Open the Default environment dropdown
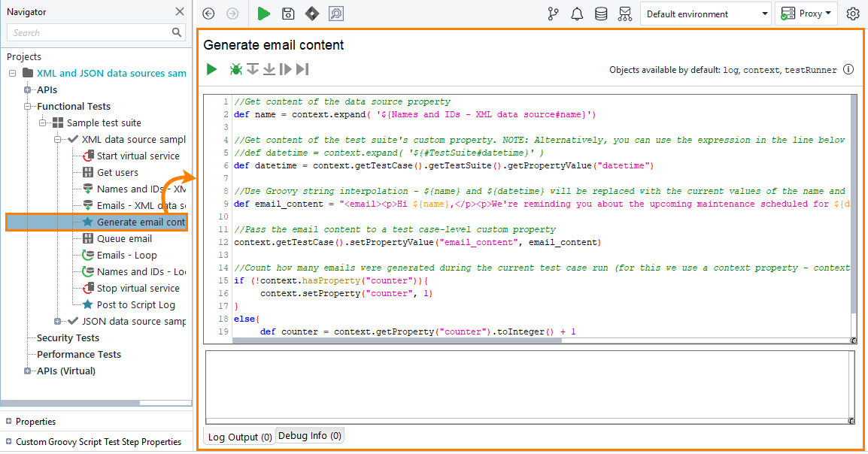Screen dimensions: 868x454 tap(765, 14)
